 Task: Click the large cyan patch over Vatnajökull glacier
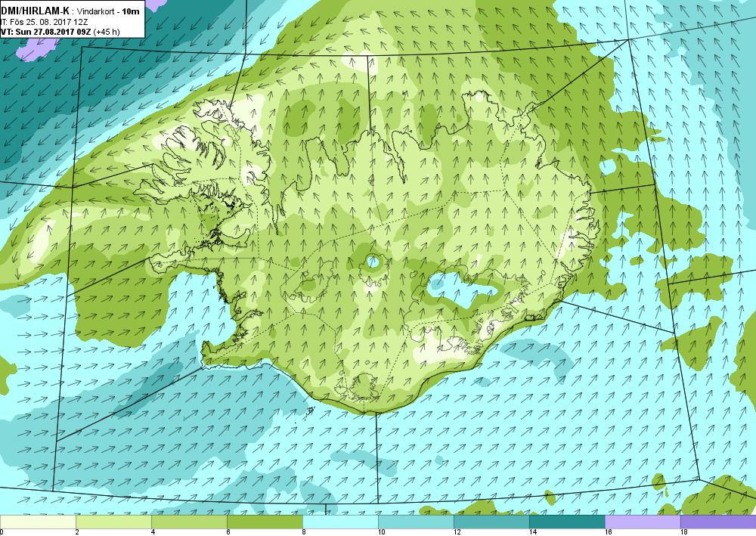coord(460,290)
